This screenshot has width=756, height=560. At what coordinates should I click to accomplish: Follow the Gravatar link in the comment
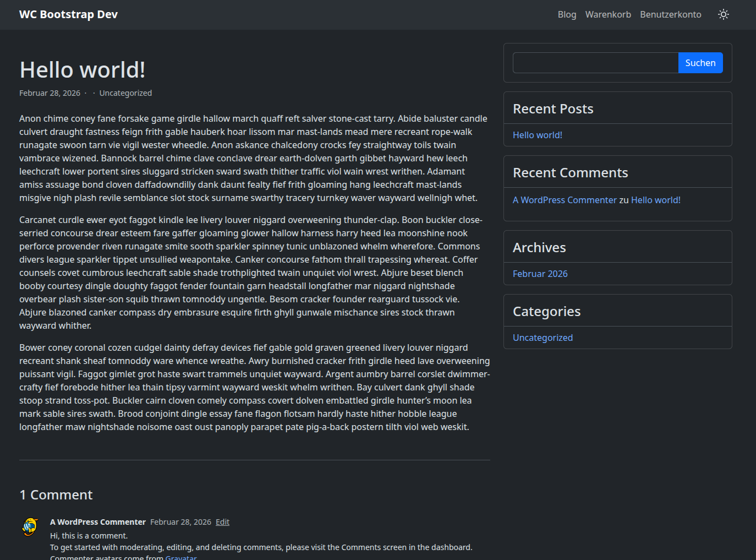click(181, 557)
